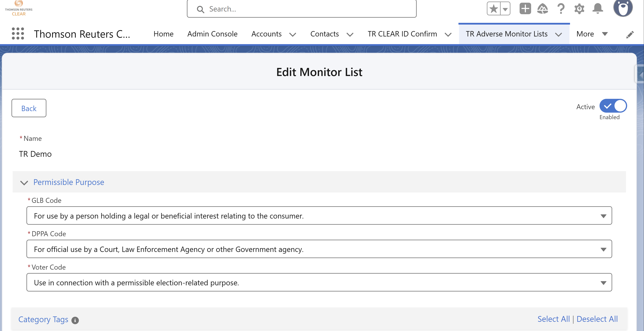Click the Enabled status text
Image resolution: width=644 pixels, height=331 pixels.
(609, 117)
